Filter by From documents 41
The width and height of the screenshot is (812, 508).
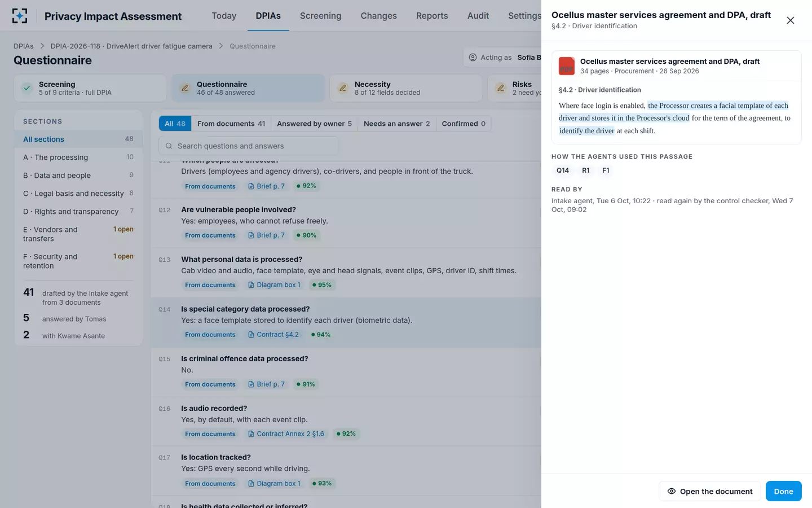click(231, 124)
